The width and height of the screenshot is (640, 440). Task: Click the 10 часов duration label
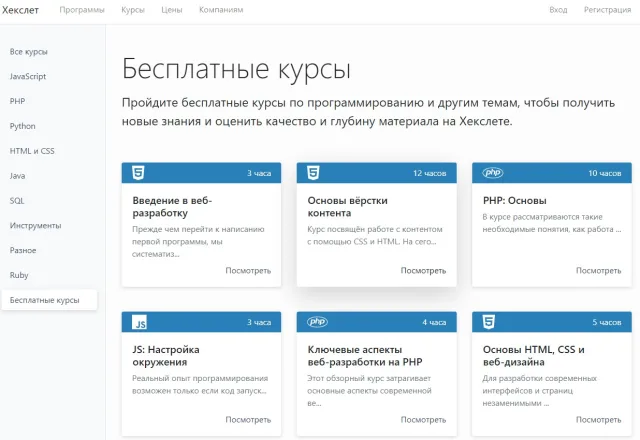pyautogui.click(x=604, y=173)
